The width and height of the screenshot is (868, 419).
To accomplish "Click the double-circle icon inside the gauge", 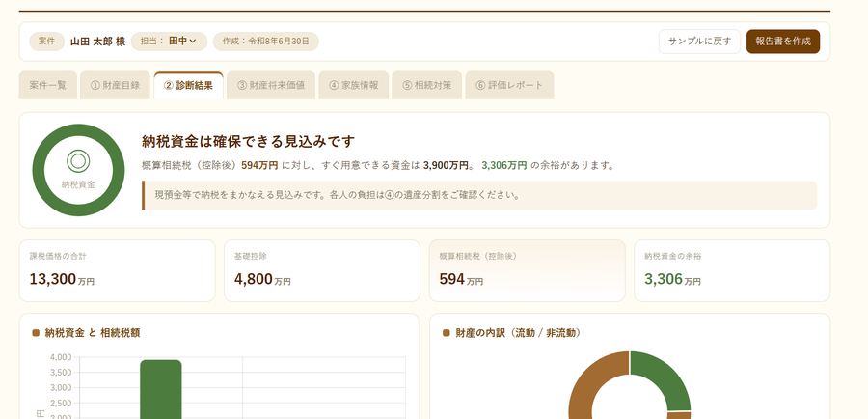I will pyautogui.click(x=78, y=161).
